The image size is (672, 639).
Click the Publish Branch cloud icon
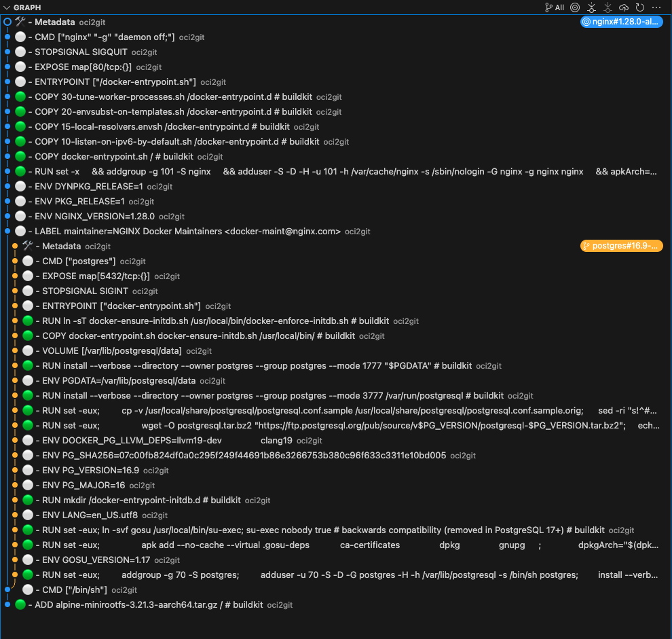[x=624, y=7]
